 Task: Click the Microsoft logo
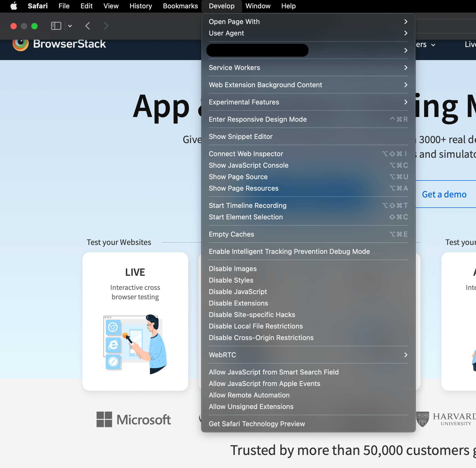pyautogui.click(x=134, y=419)
